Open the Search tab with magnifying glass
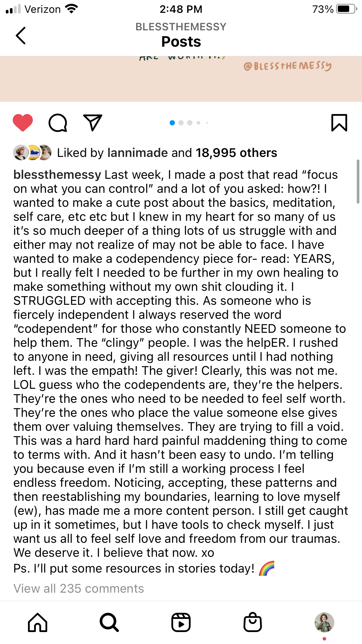Viewport: 362px width, 644px height. tap(109, 622)
